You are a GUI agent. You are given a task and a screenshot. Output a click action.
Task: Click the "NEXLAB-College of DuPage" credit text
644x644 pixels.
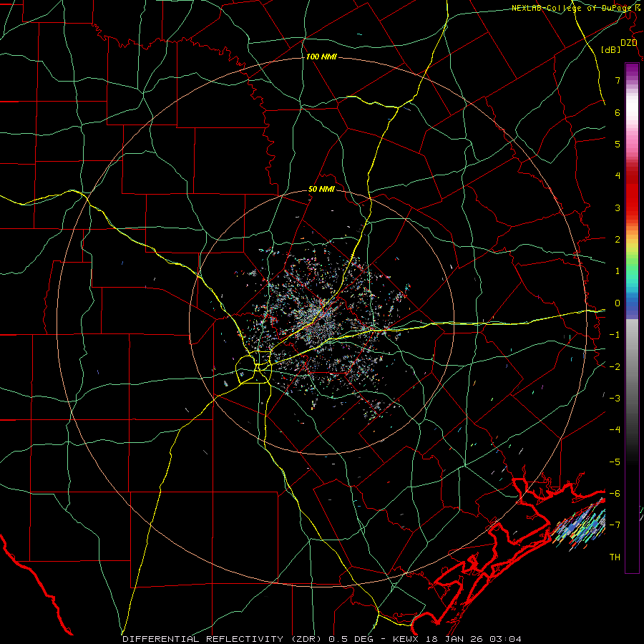(571, 8)
